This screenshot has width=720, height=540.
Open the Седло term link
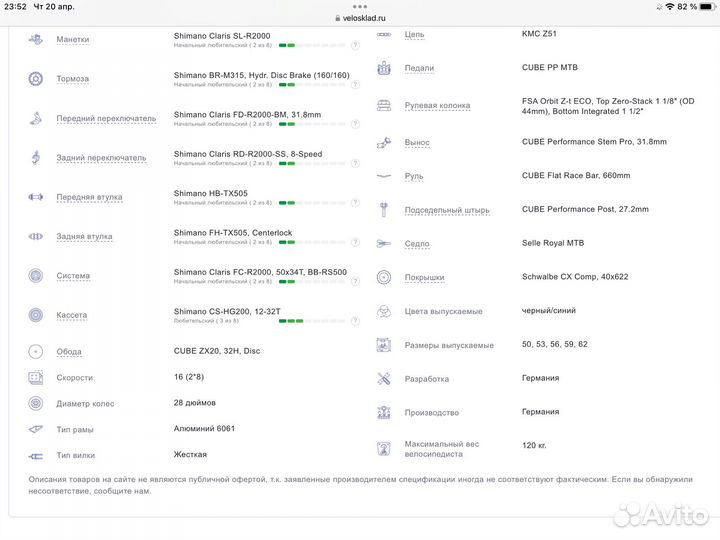point(417,244)
